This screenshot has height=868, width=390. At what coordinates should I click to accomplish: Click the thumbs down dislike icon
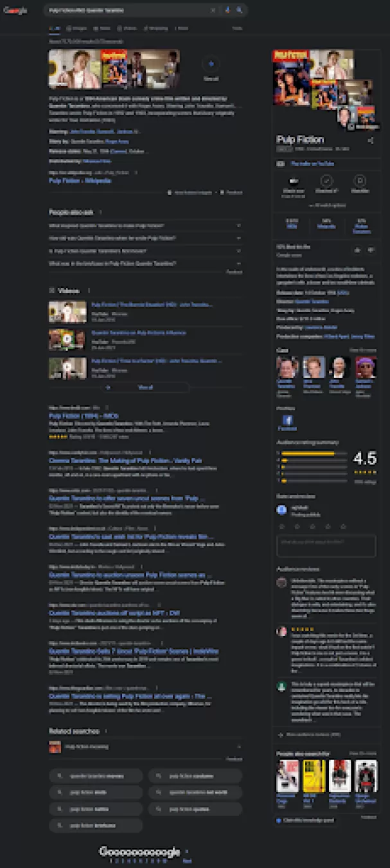[371, 249]
